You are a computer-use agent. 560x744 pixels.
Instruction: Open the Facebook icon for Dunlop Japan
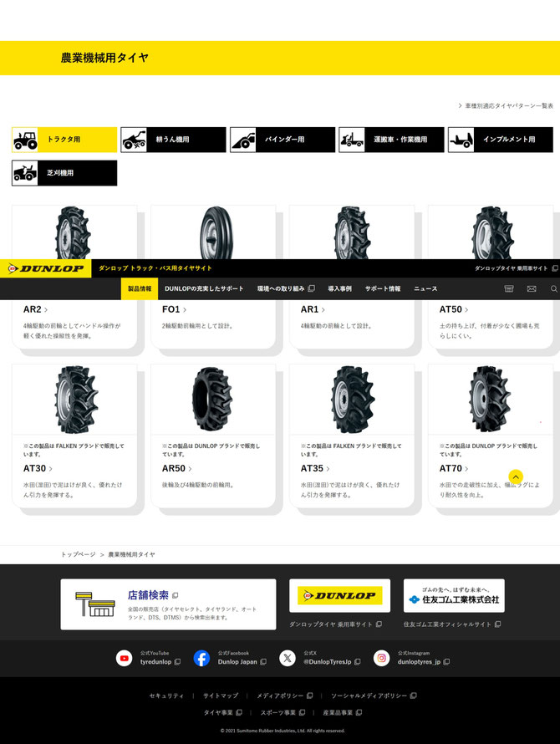(x=201, y=658)
